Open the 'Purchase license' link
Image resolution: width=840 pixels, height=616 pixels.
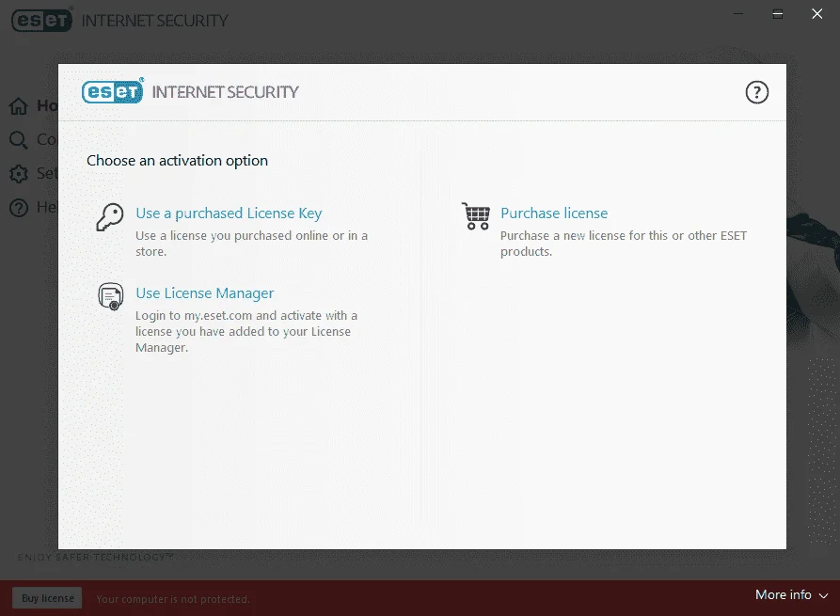[x=554, y=213]
